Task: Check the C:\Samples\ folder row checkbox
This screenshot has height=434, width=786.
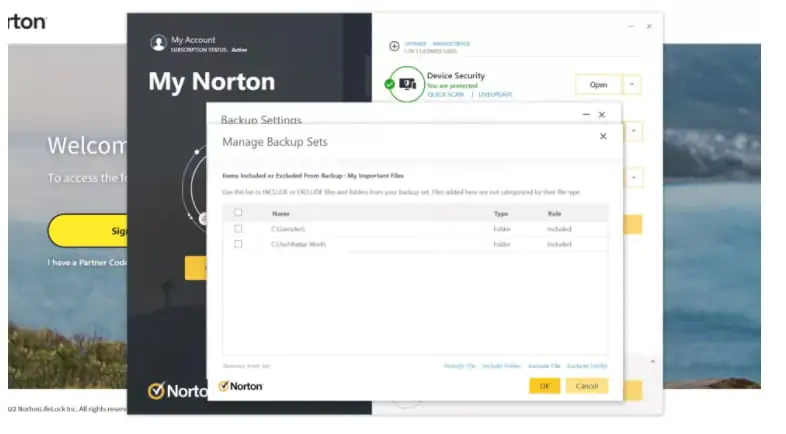Action: tap(238, 229)
